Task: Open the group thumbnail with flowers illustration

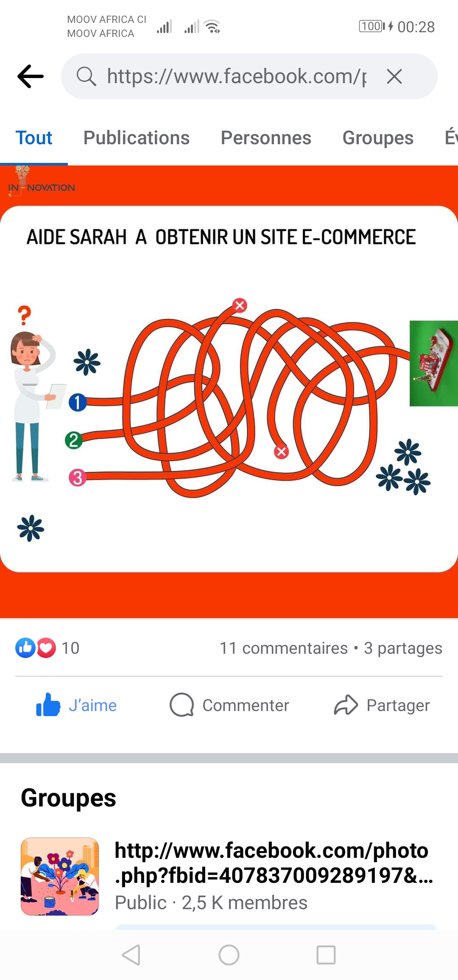Action: 60,876
